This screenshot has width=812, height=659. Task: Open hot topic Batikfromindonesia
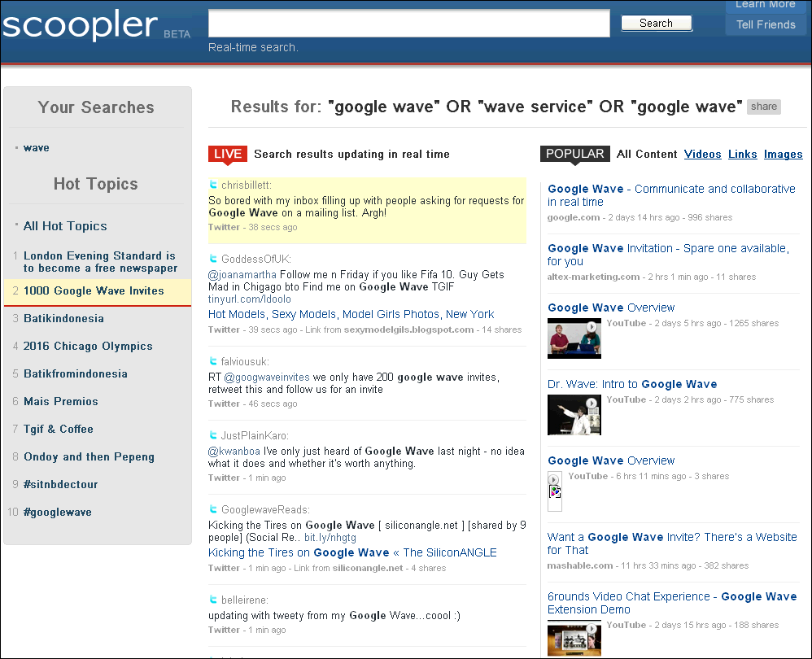(76, 373)
